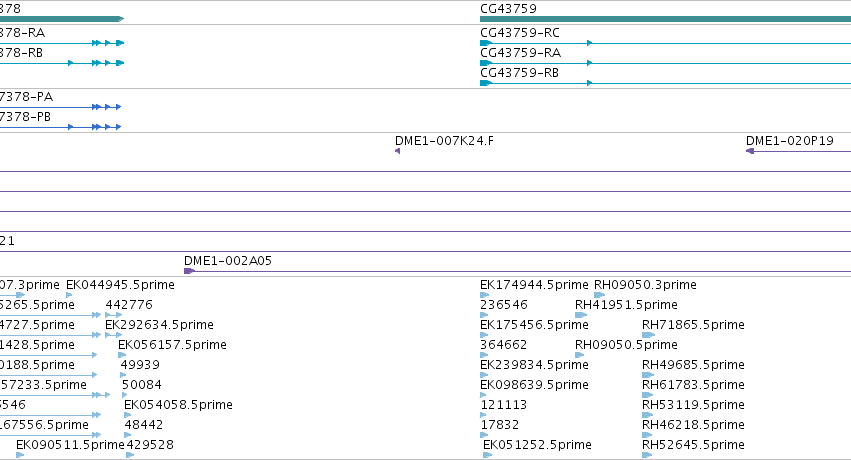
Task: Select the EK044945.5prime EST arrow
Action: [x=69, y=295]
